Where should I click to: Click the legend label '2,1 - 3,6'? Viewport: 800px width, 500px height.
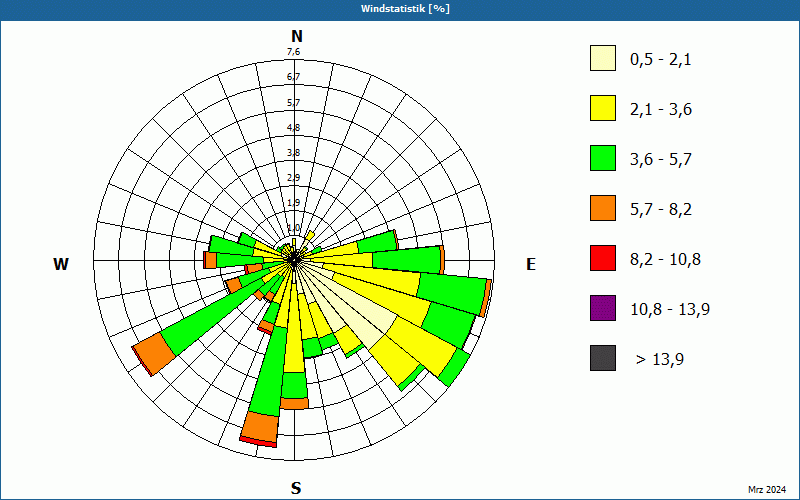tap(661, 110)
